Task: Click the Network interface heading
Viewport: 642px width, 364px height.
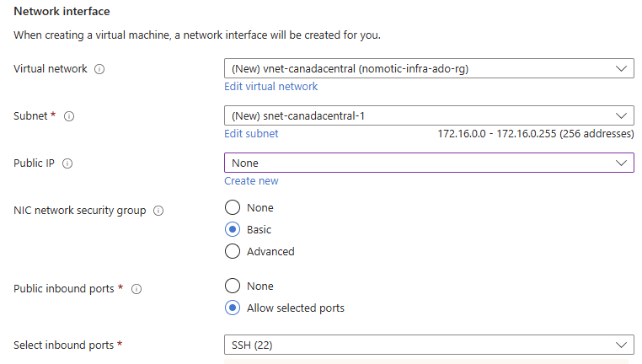Action: tap(62, 11)
